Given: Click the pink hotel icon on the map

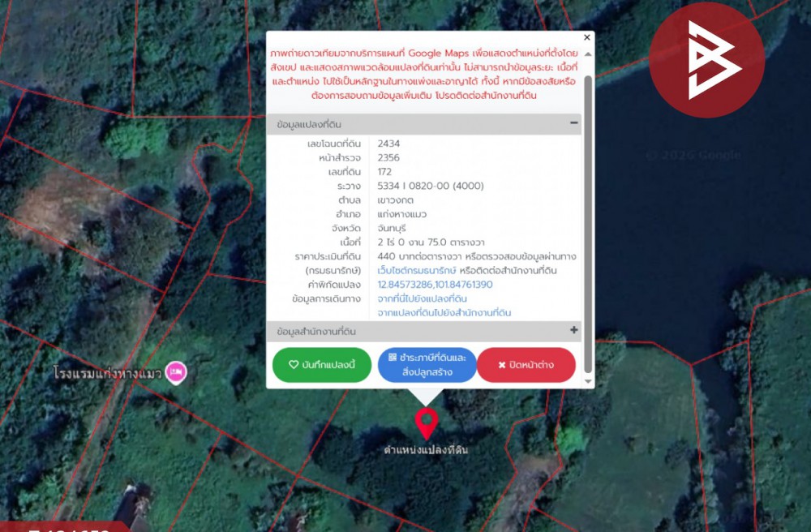Looking at the screenshot, I should [176, 372].
